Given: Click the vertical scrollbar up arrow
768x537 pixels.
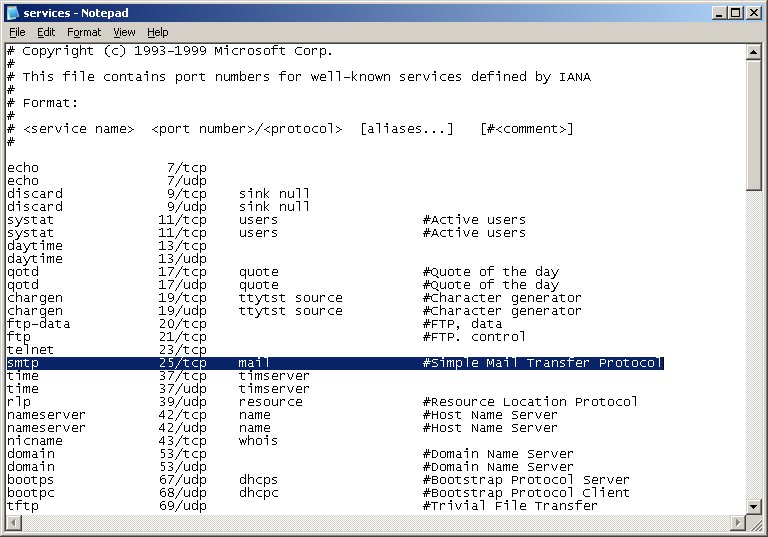Looking at the screenshot, I should pyautogui.click(x=754, y=51).
